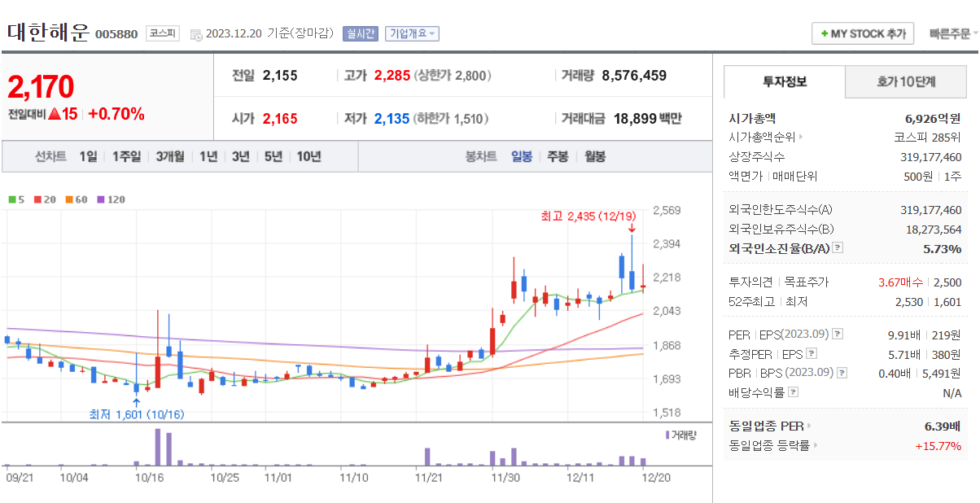
Task: Click the 최고 2,435 (12/19) chart marker
Action: tap(588, 216)
